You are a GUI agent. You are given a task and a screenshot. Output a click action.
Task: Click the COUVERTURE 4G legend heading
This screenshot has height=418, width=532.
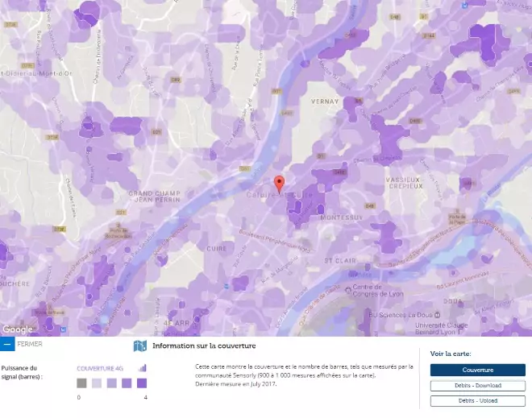[x=100, y=369]
